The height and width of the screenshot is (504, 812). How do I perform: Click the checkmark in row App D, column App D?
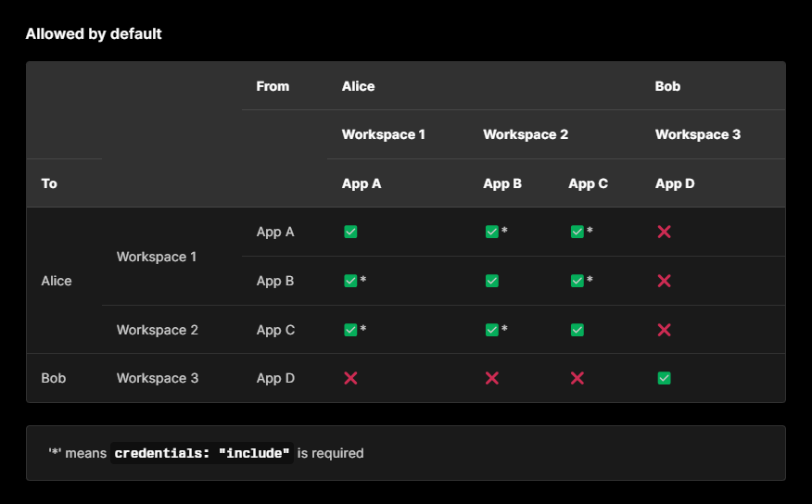pyautogui.click(x=664, y=378)
